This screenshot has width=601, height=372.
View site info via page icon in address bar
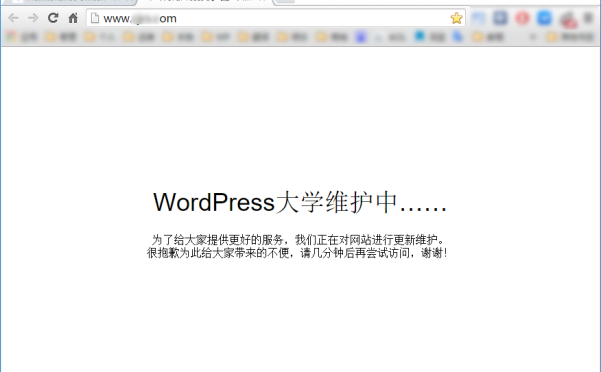[x=95, y=18]
